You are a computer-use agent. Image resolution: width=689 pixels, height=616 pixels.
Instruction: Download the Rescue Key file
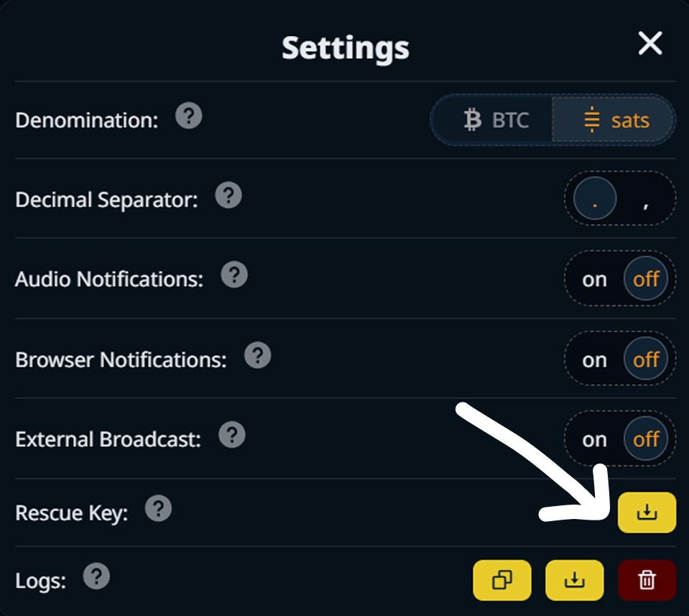click(647, 512)
